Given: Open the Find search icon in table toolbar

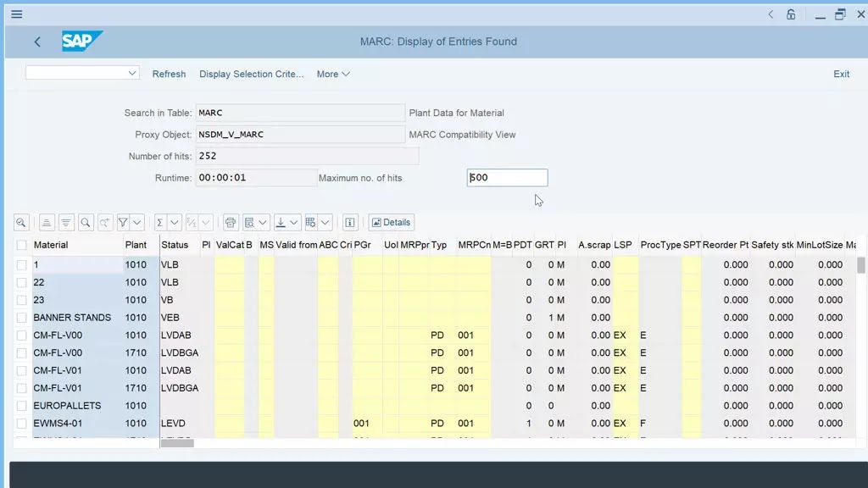Looking at the screenshot, I should pyautogui.click(x=86, y=223).
